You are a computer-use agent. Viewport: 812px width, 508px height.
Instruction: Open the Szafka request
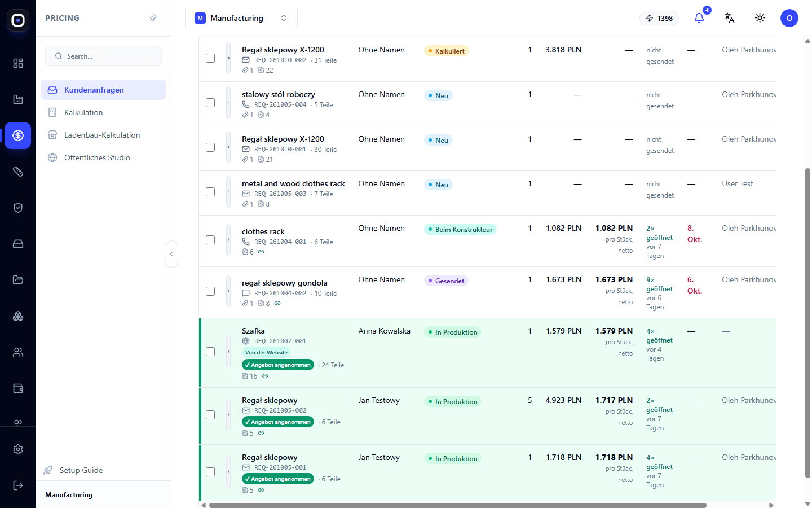253,331
